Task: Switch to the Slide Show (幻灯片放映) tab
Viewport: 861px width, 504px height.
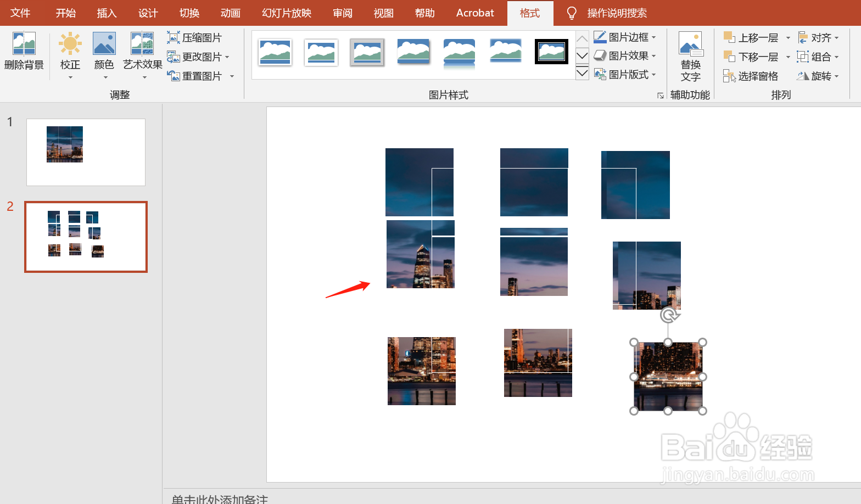Action: pyautogui.click(x=287, y=13)
